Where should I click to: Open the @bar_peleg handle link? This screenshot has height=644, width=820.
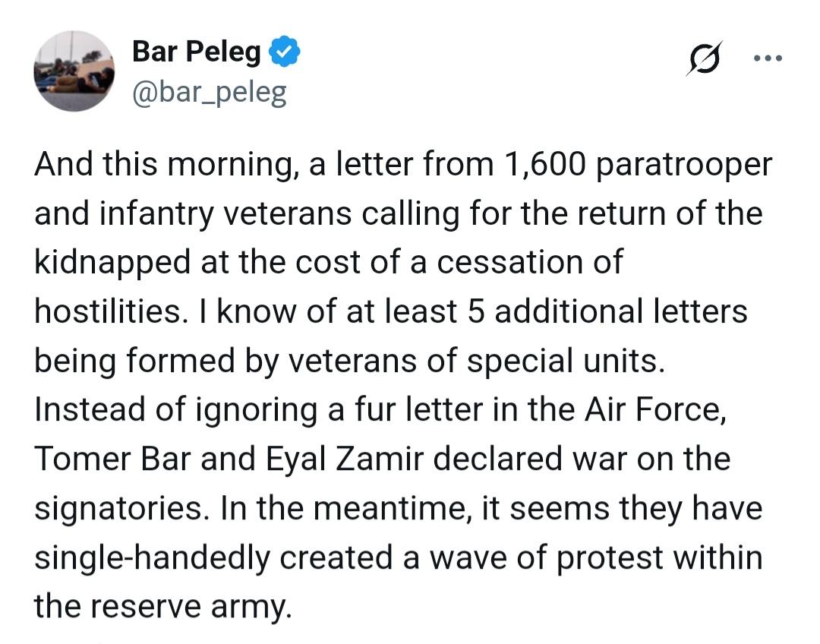tap(210, 92)
